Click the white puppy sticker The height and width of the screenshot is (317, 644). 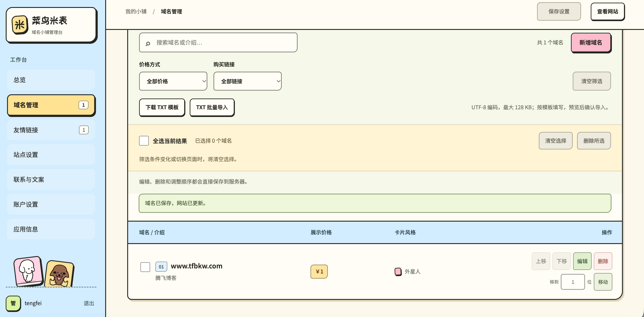28,271
